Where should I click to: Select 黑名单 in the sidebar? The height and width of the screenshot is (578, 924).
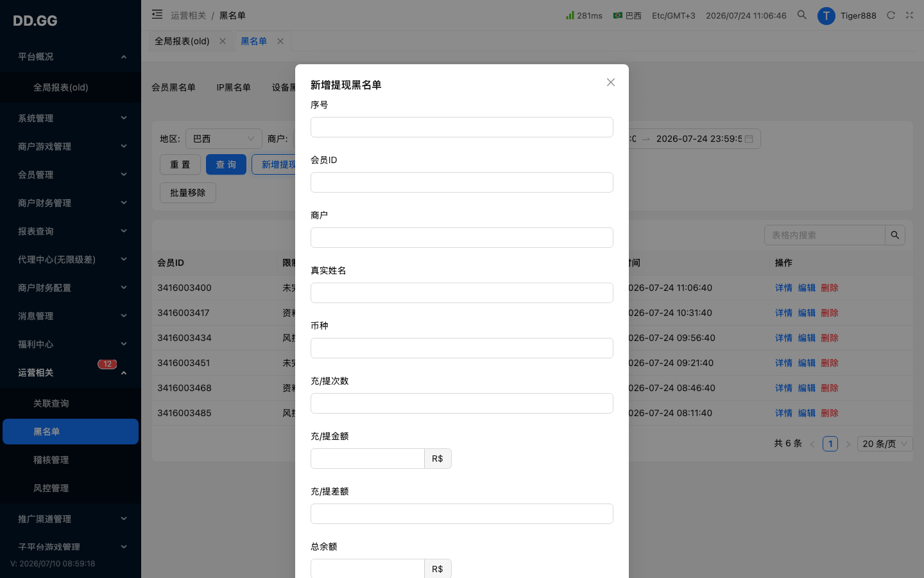point(71,432)
